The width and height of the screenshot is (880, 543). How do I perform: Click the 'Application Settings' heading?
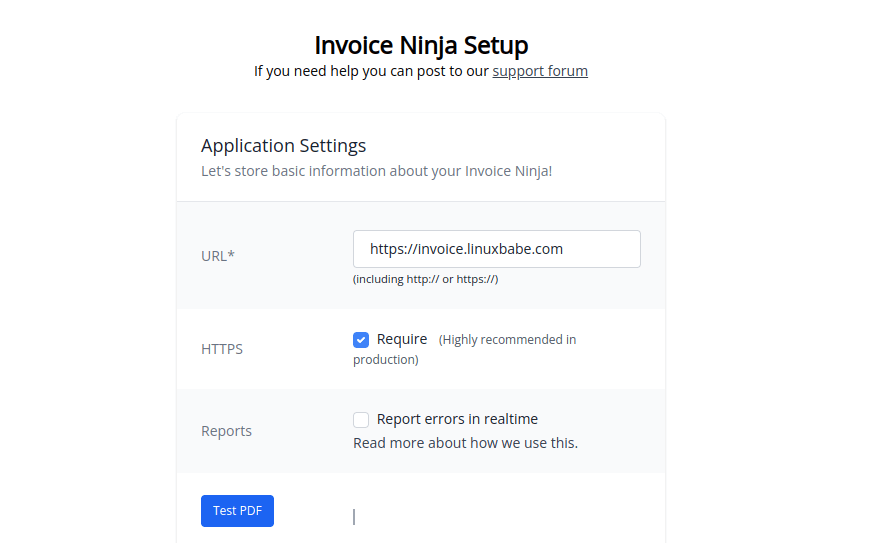click(x=283, y=146)
